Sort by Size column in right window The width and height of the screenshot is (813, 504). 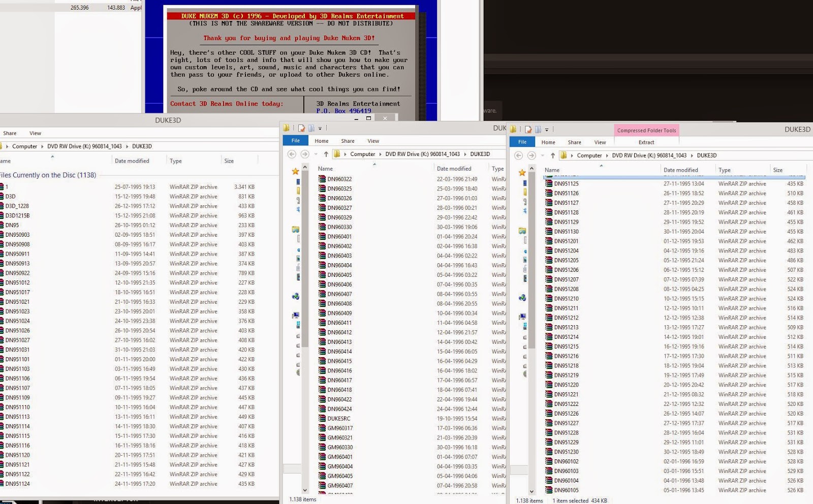(x=777, y=170)
